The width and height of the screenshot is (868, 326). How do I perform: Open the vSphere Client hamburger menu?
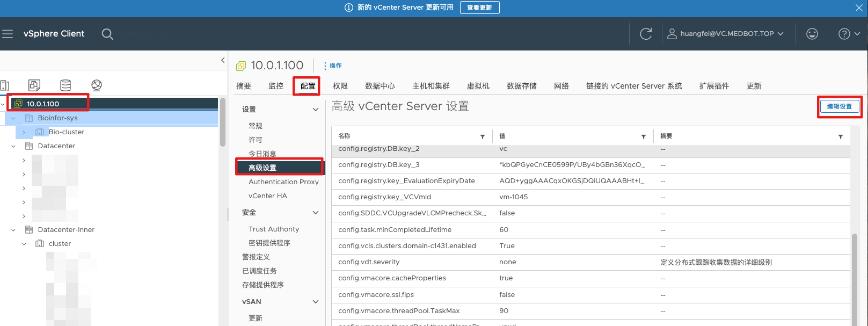[x=8, y=34]
